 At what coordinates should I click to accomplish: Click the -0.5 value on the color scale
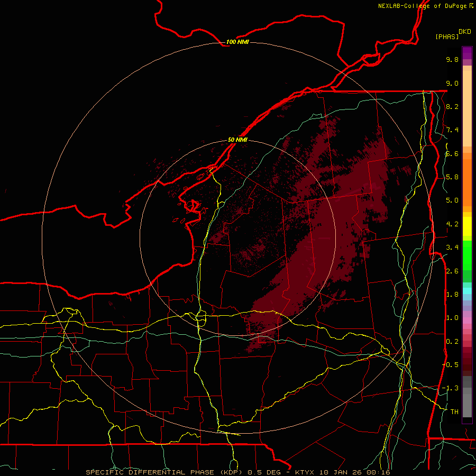(451, 365)
